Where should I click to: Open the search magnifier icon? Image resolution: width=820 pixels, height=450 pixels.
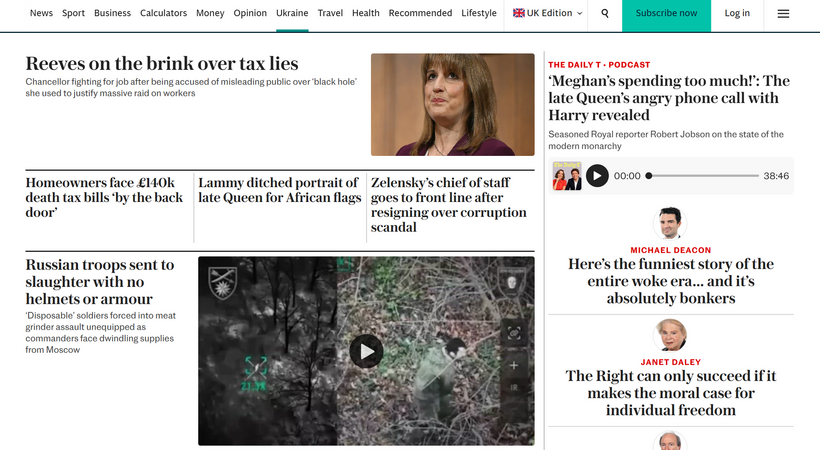click(x=605, y=14)
